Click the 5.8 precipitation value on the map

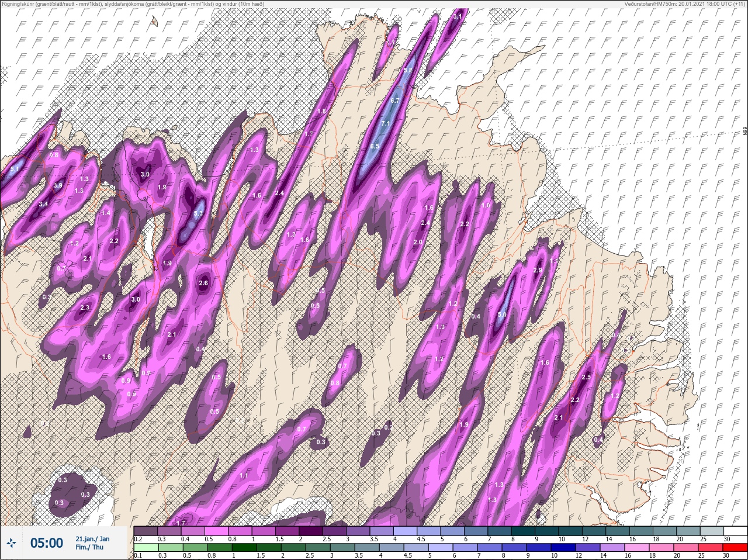[408, 70]
